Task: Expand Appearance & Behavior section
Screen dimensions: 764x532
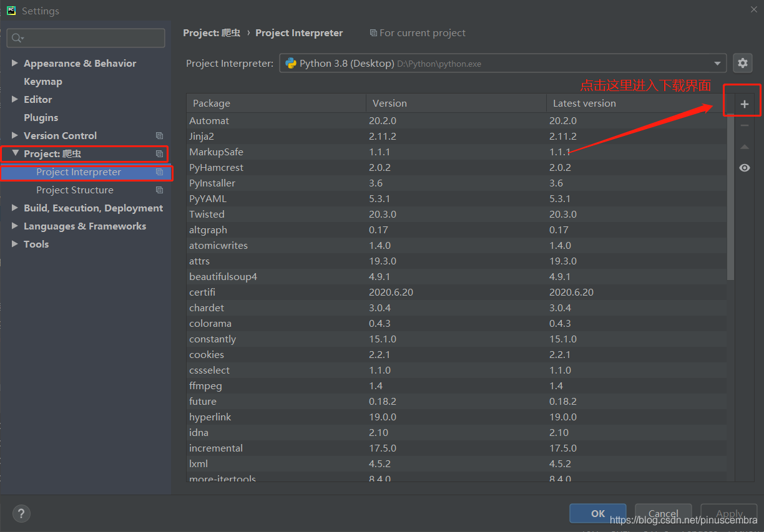Action: [x=15, y=63]
